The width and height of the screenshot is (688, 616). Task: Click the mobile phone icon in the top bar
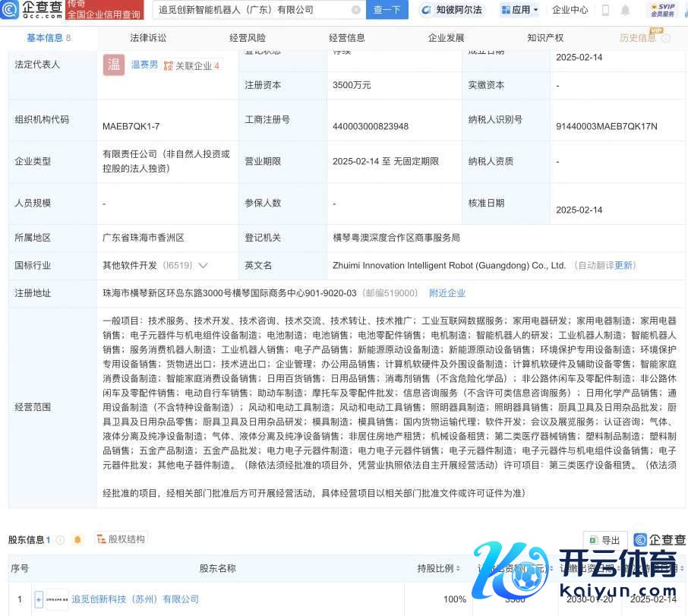tap(605, 10)
